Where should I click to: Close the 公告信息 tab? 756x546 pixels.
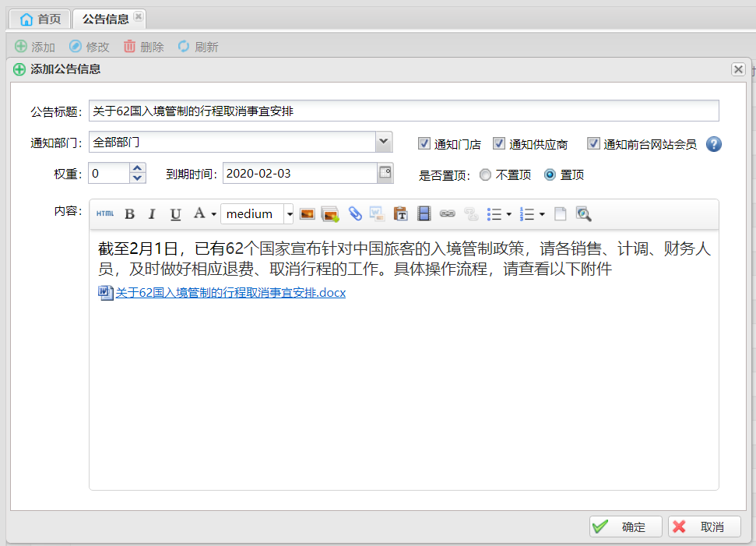click(139, 16)
